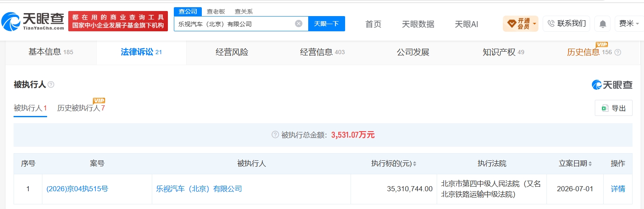
Task: Switch to the 查老板 search tab
Action: coord(216,11)
